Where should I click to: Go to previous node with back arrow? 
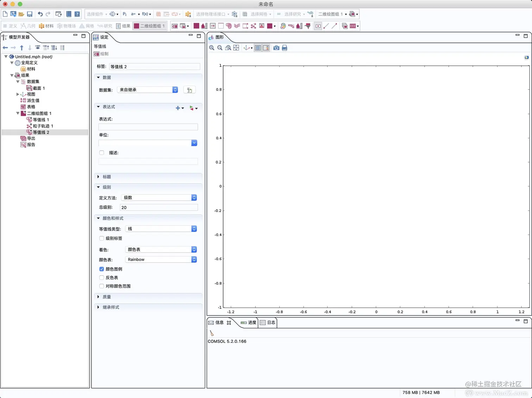[5, 48]
